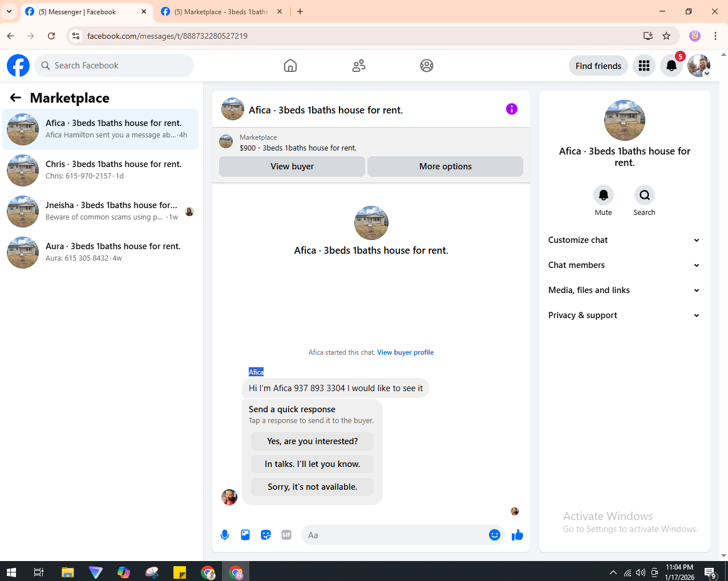Open the Home feed icon
This screenshot has width=728, height=581.
[290, 66]
